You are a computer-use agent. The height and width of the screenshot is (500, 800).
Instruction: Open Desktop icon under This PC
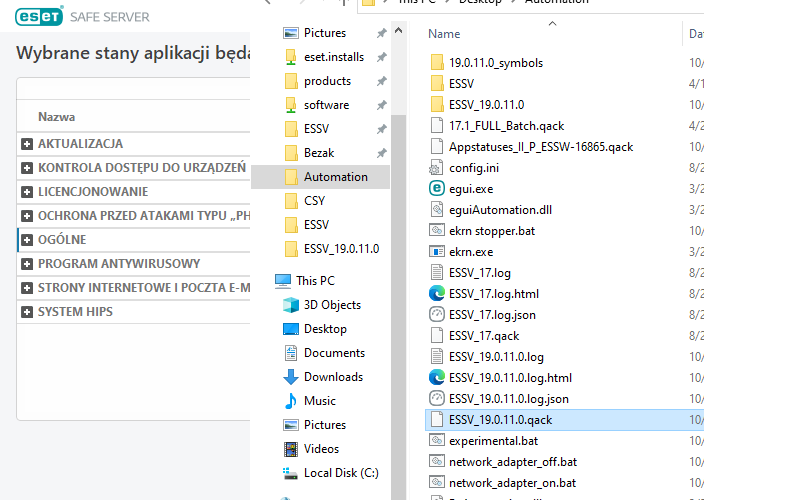291,329
